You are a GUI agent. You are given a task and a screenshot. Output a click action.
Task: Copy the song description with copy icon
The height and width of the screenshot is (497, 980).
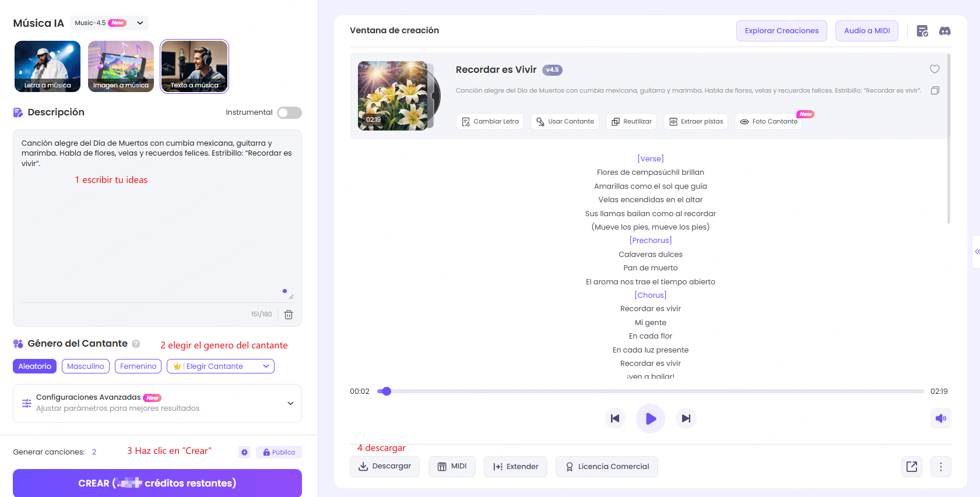coord(935,90)
